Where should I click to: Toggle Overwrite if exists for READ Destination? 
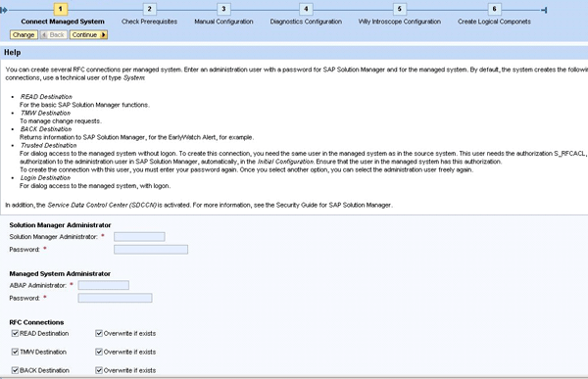pyautogui.click(x=99, y=333)
